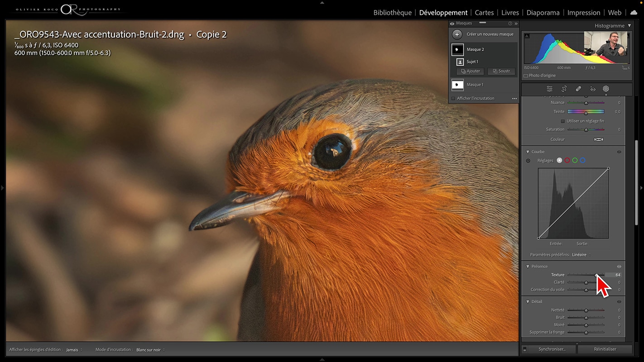This screenshot has height=362, width=644.
Task: Select the Masking tool (dotted circle) icon
Action: pyautogui.click(x=606, y=89)
